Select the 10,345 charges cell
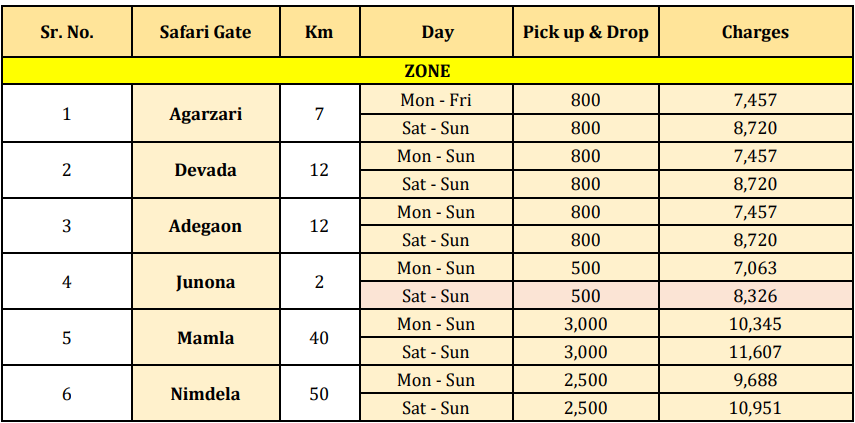Viewport: 855px width, 423px height. click(755, 324)
